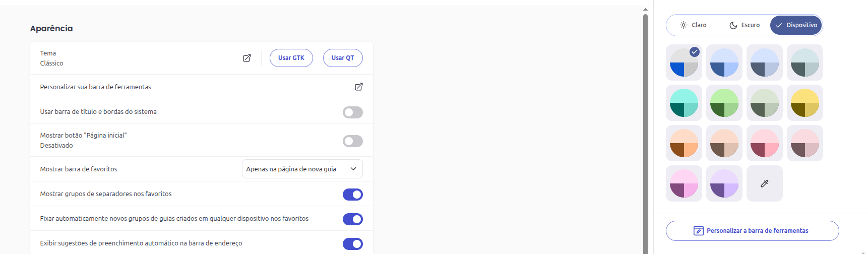The height and width of the screenshot is (254, 868).
Task: Open toolbar customization external link icon
Action: (359, 87)
